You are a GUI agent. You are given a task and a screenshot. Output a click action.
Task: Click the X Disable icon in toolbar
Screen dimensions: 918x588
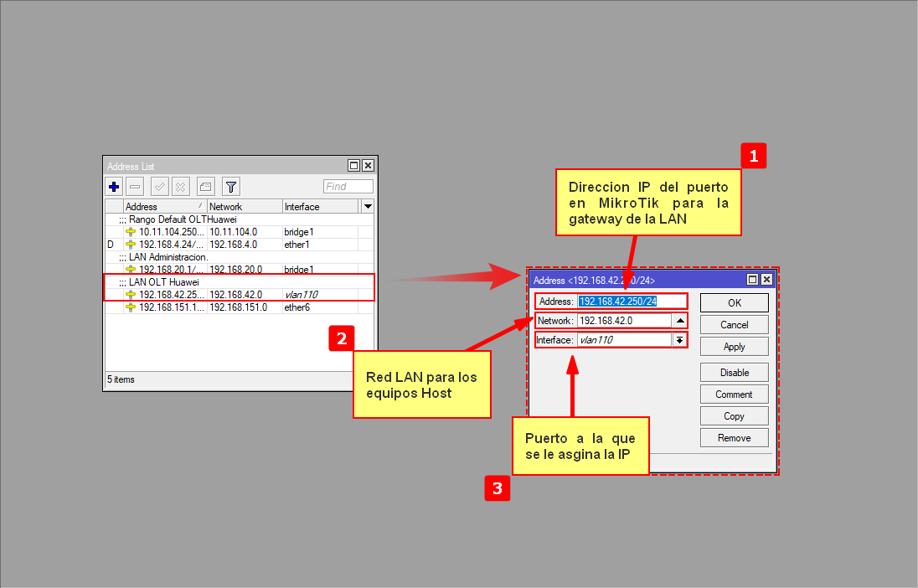(180, 187)
